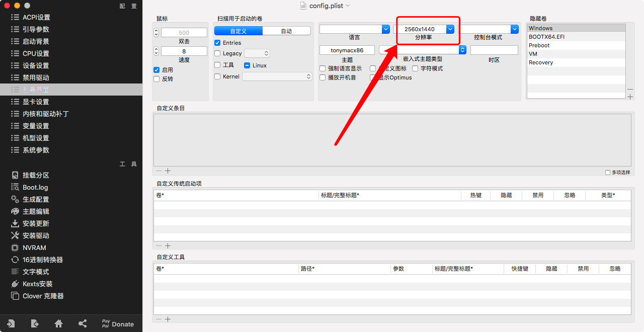Toggle the 工具 checkbox
The image size is (644, 332).
pos(217,65)
